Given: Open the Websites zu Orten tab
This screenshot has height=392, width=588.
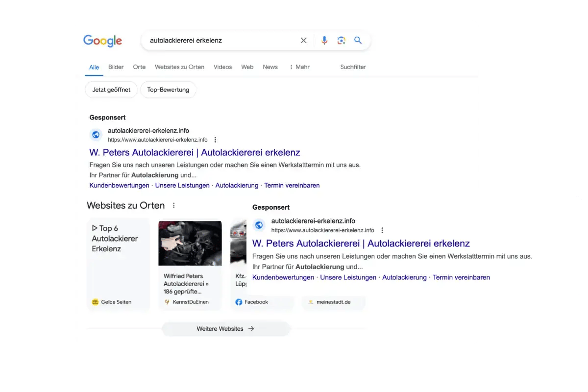Looking at the screenshot, I should pyautogui.click(x=179, y=67).
